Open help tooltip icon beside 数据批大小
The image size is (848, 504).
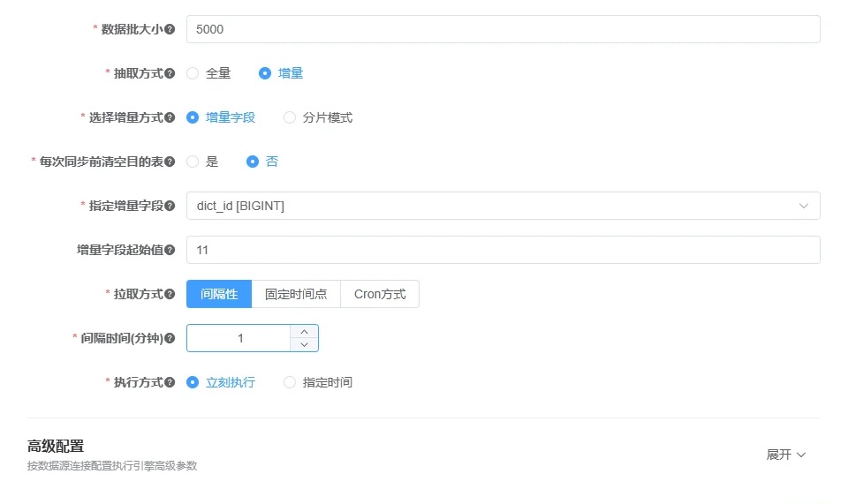pyautogui.click(x=170, y=29)
